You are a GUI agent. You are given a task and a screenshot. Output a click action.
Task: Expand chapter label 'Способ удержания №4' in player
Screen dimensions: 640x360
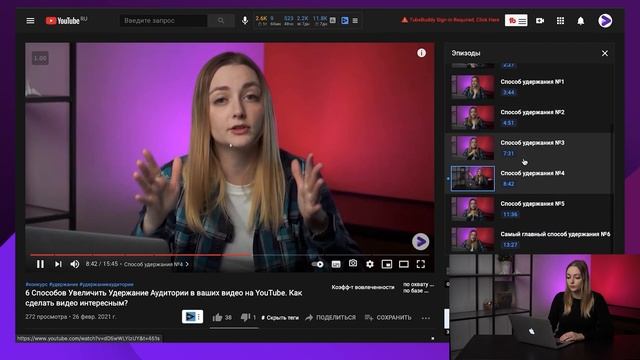[x=156, y=264]
